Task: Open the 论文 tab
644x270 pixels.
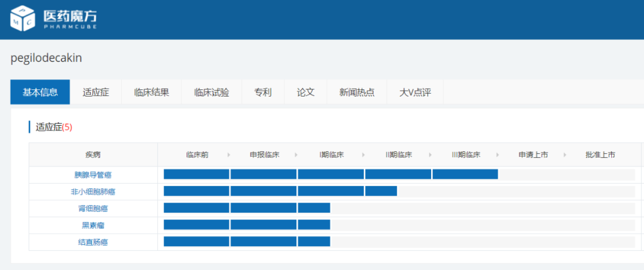Action: 305,92
